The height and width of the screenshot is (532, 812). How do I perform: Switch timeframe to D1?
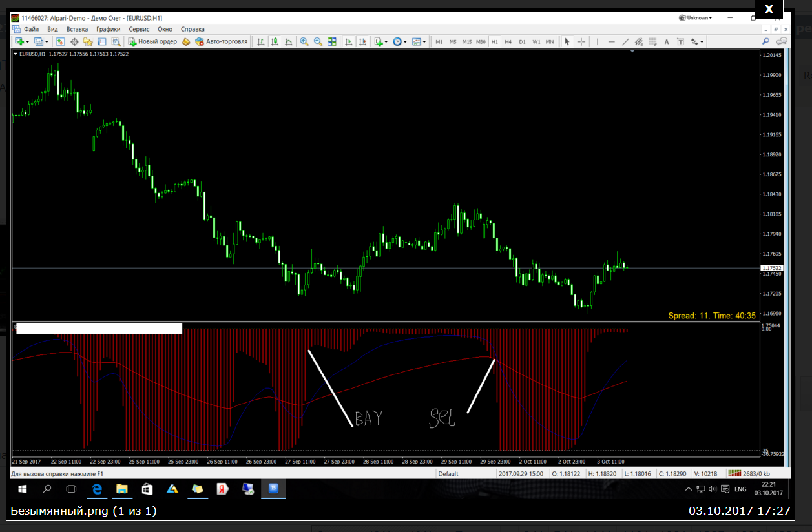point(522,41)
